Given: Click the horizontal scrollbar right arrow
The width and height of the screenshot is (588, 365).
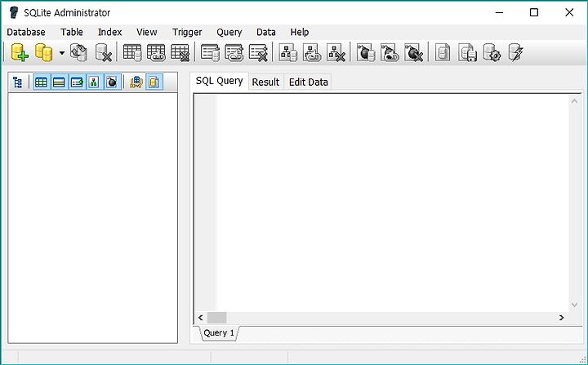Looking at the screenshot, I should (x=561, y=318).
